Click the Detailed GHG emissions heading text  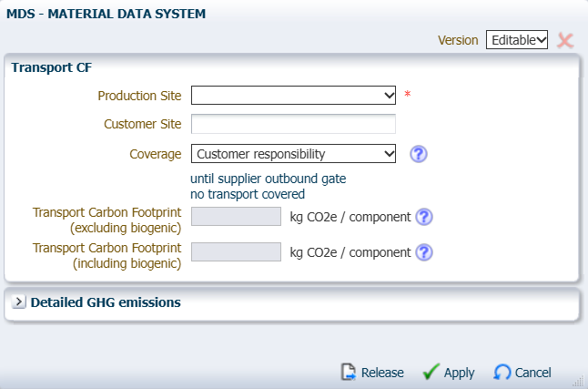tap(106, 302)
